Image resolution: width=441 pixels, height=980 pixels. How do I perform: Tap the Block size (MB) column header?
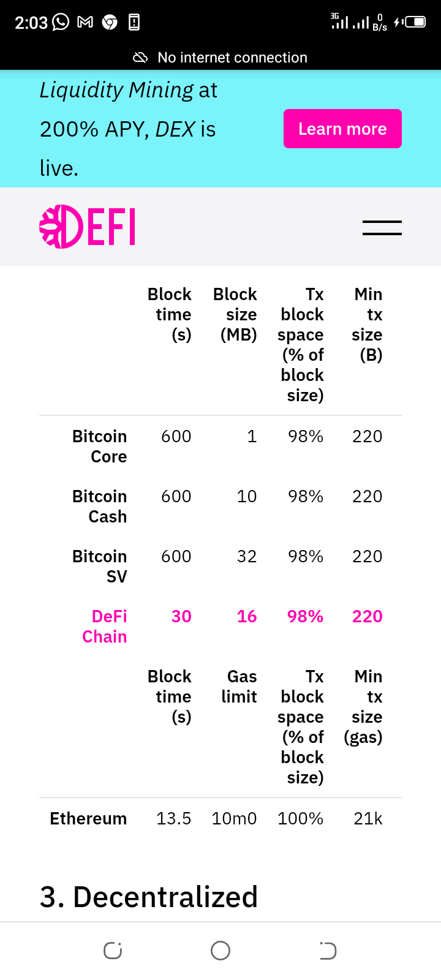[x=235, y=314]
